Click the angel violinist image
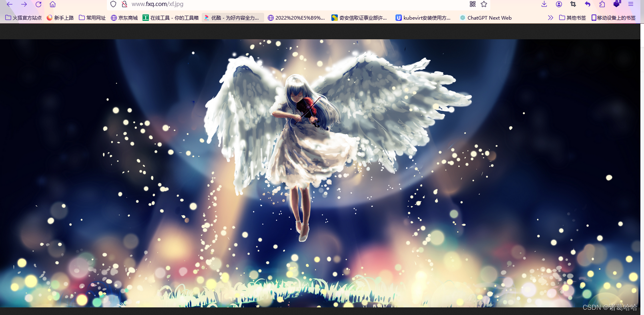Viewport: 644px width, 315px height. (x=320, y=173)
